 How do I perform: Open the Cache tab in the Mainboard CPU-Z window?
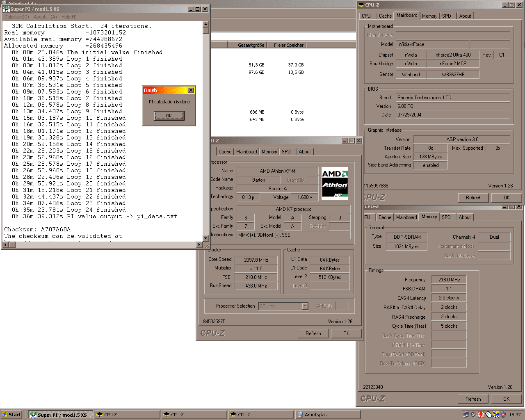coord(385,16)
